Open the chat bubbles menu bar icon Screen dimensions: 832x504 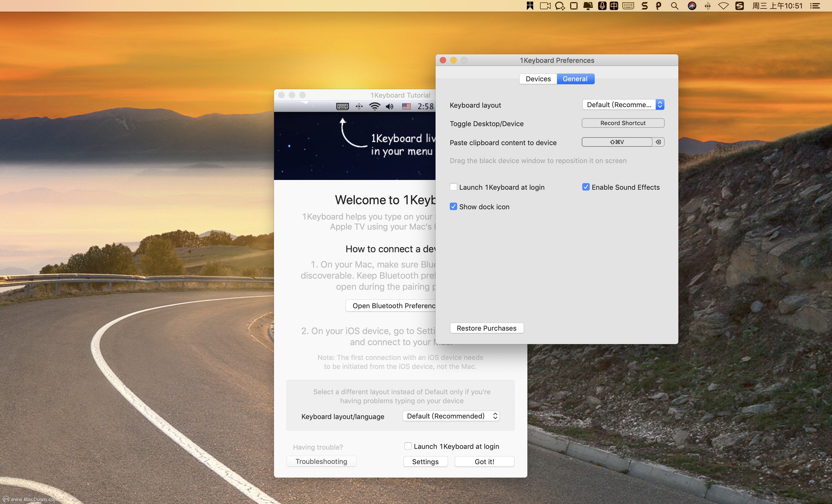click(x=560, y=6)
